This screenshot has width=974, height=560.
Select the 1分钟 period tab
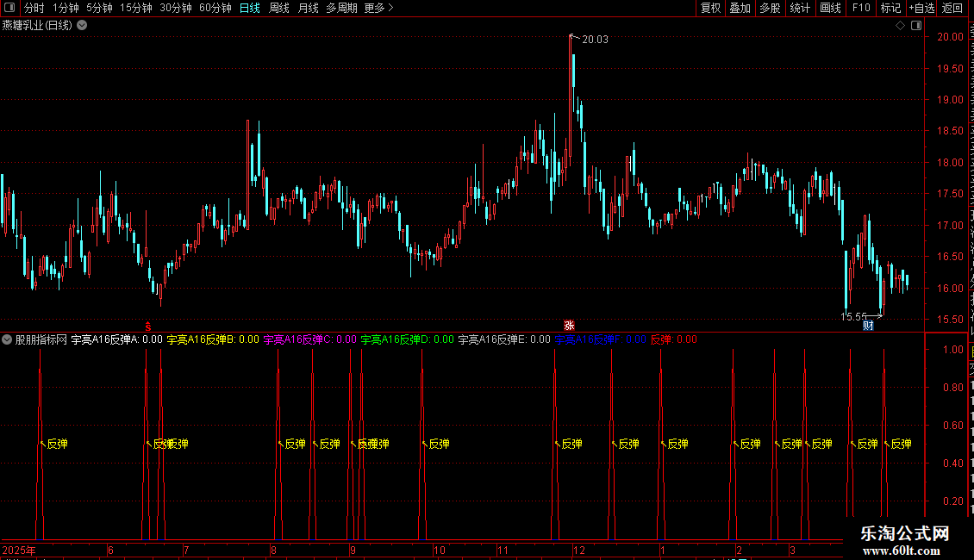tap(66, 8)
